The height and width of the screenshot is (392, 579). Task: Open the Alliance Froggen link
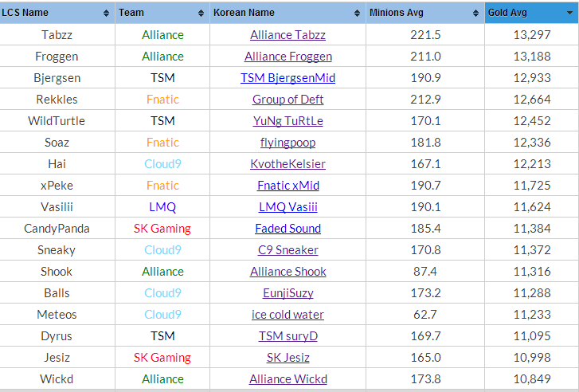click(288, 56)
